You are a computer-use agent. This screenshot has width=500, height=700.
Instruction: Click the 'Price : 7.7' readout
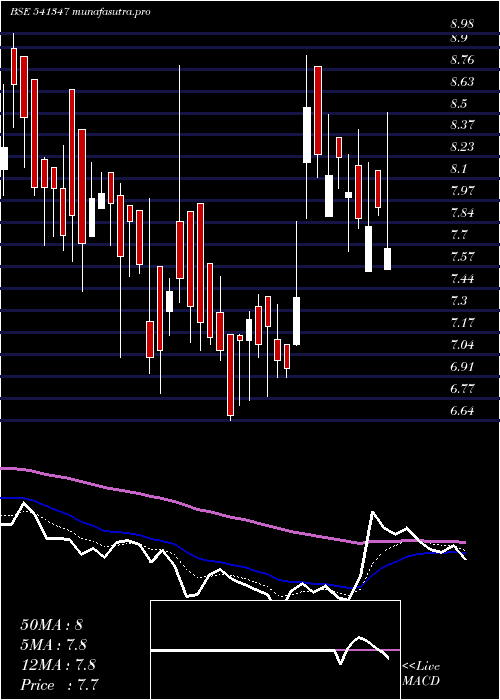pyautogui.click(x=59, y=685)
